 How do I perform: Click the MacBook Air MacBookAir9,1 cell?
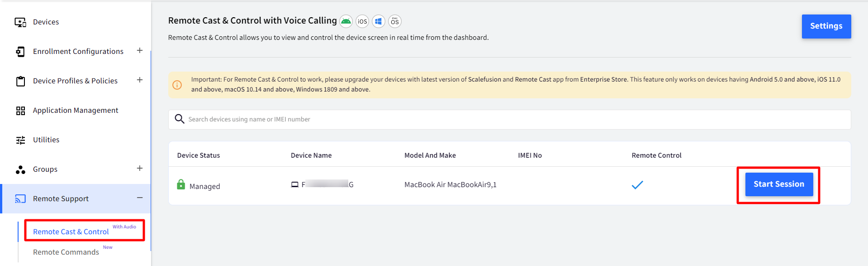(451, 184)
